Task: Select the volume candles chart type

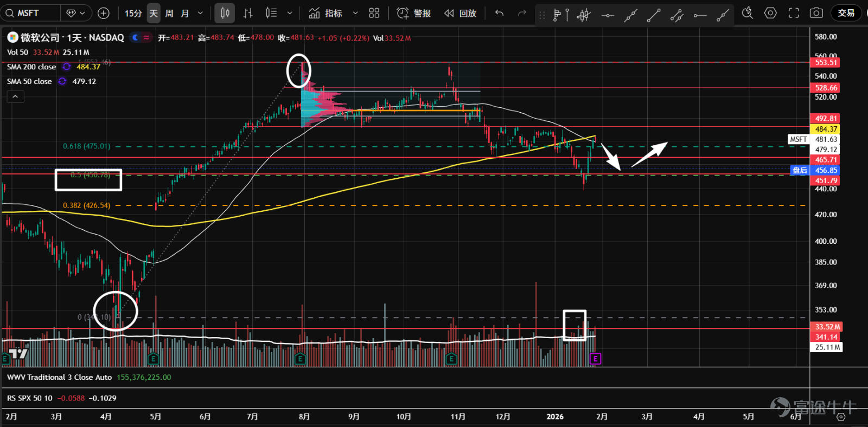Action: (x=271, y=13)
